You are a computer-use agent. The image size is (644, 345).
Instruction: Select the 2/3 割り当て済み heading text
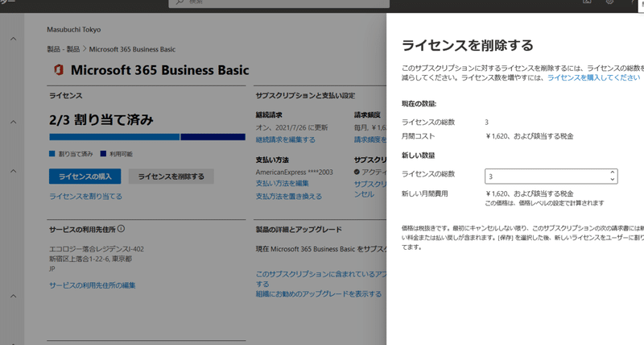click(101, 119)
